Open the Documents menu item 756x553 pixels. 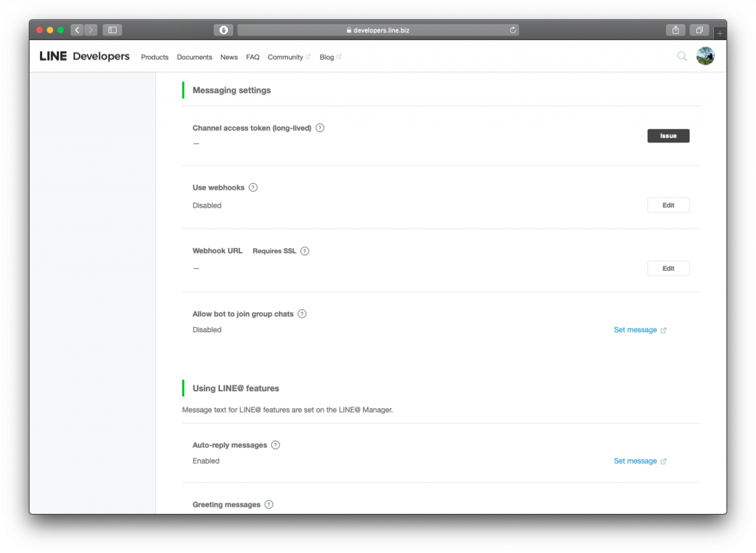tap(194, 57)
